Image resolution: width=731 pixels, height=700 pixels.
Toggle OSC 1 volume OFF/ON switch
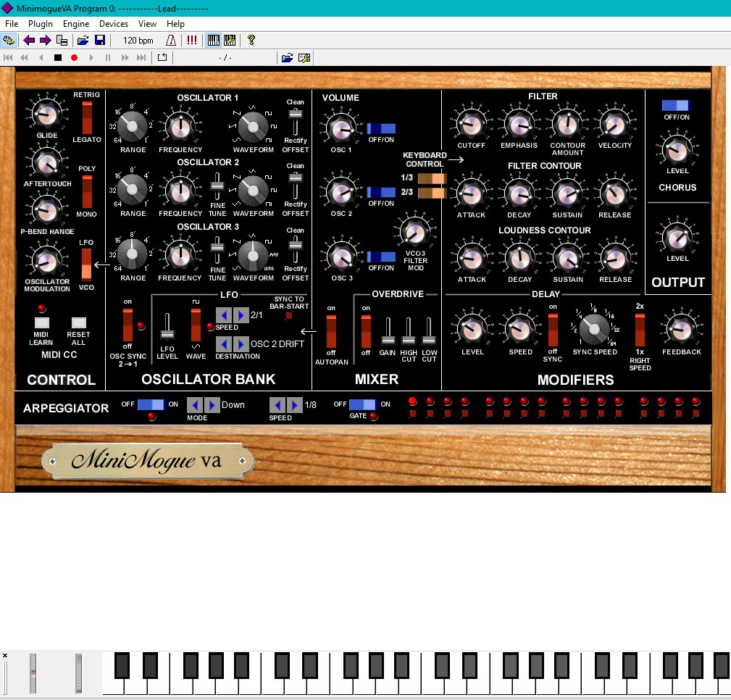381,129
